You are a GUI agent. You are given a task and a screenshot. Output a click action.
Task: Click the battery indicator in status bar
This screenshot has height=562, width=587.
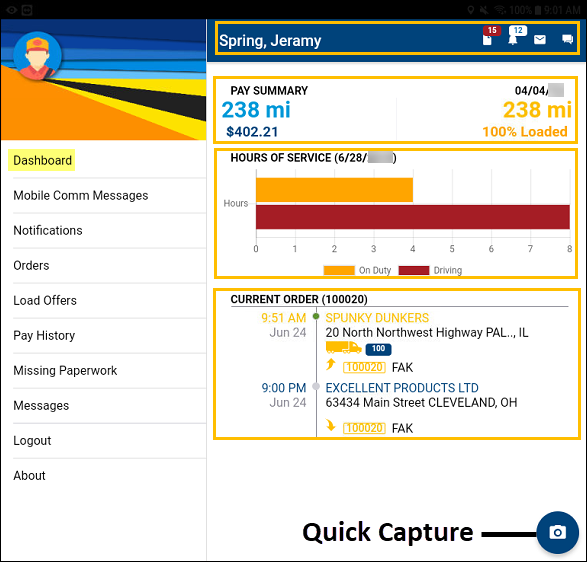coord(538,10)
